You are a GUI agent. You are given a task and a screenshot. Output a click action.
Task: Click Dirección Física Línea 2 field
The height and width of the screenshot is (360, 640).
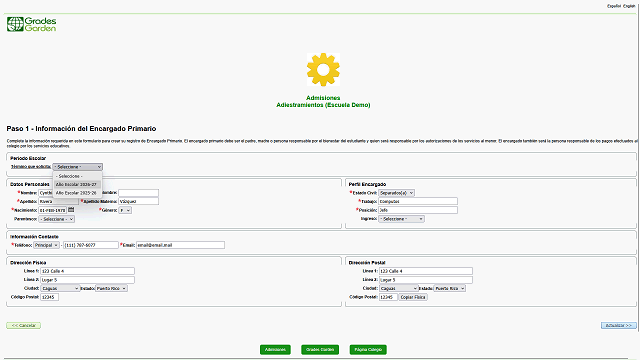pyautogui.click(x=87, y=280)
